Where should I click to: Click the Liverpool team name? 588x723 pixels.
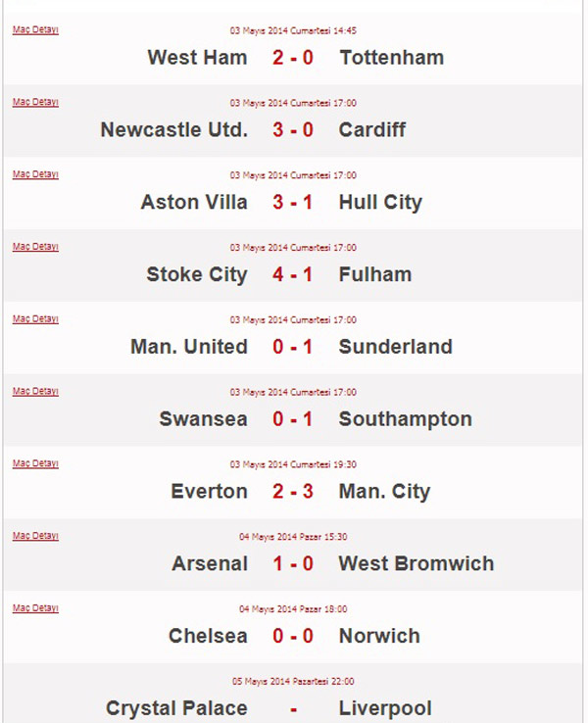(385, 708)
